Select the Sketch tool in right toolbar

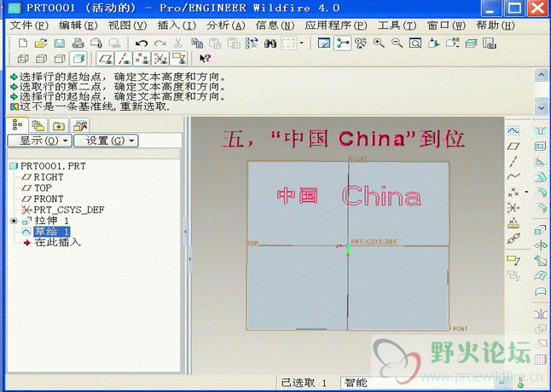[x=513, y=130]
